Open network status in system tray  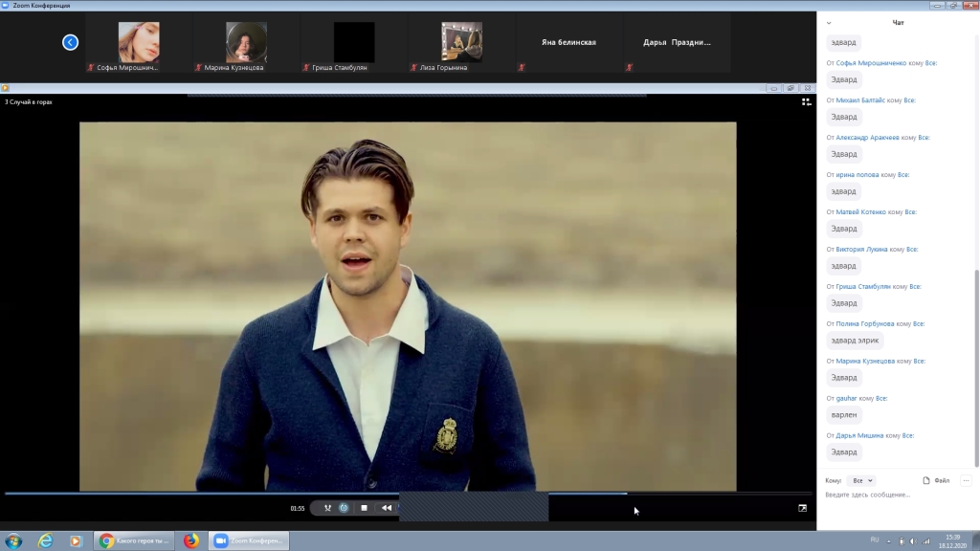click(x=926, y=541)
